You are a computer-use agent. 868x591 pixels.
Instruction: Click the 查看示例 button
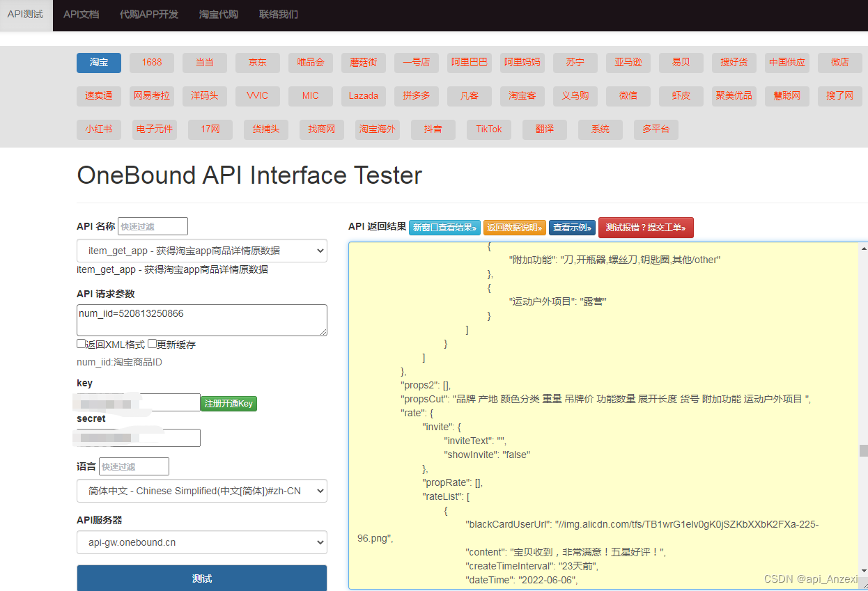pyautogui.click(x=572, y=228)
